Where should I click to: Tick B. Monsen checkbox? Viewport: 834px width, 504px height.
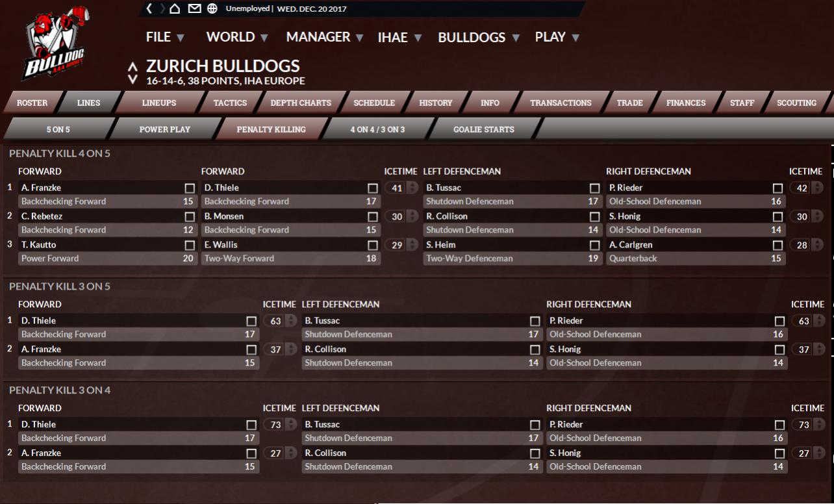point(373,216)
